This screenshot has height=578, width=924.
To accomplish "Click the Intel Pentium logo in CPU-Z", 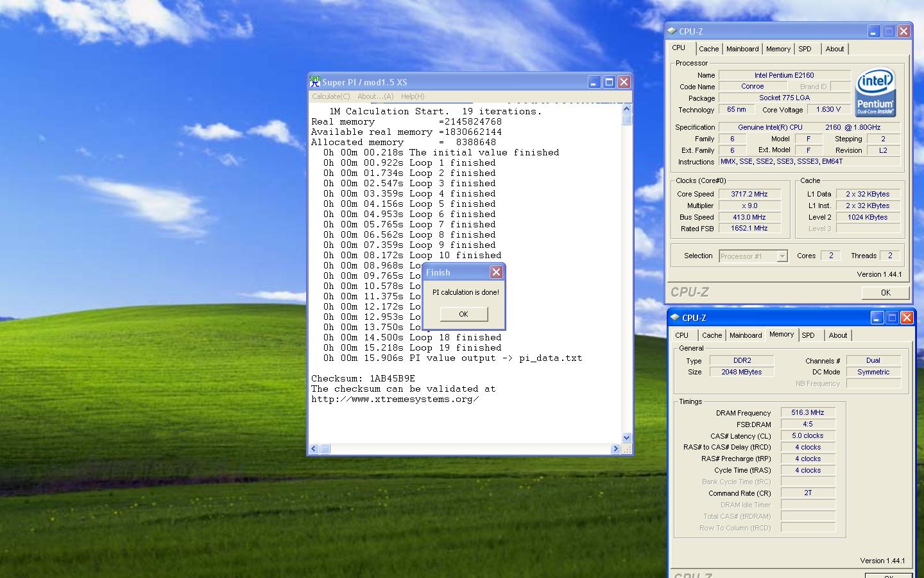I will pos(876,93).
